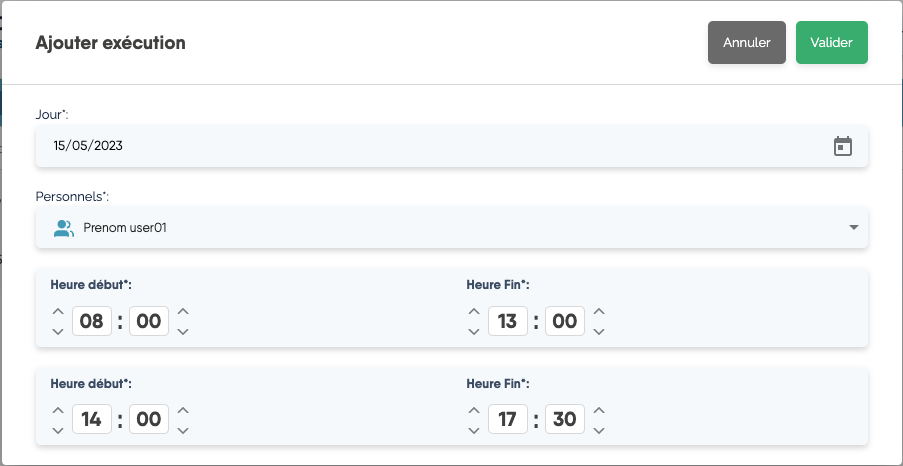Select the 13 end hour field
Viewport: 903px width, 466px height.
507,322
